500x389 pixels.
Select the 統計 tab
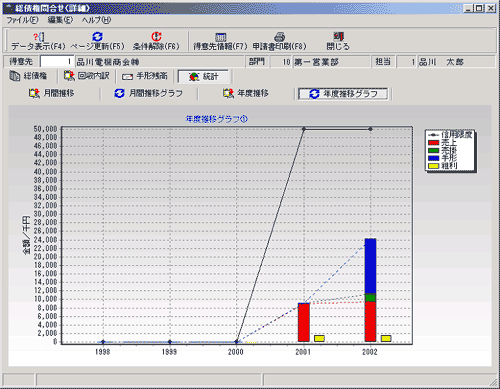(203, 77)
